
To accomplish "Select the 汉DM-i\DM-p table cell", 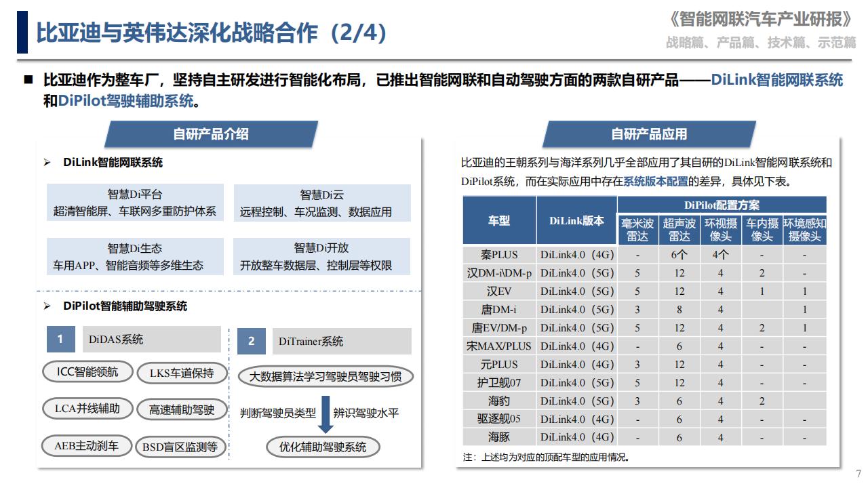I will (499, 273).
